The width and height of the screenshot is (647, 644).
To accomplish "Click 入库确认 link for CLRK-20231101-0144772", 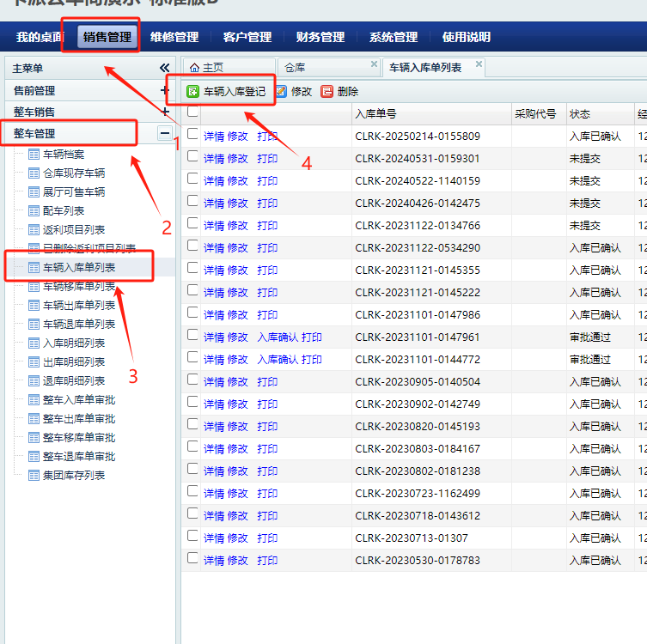I will pyautogui.click(x=278, y=359).
